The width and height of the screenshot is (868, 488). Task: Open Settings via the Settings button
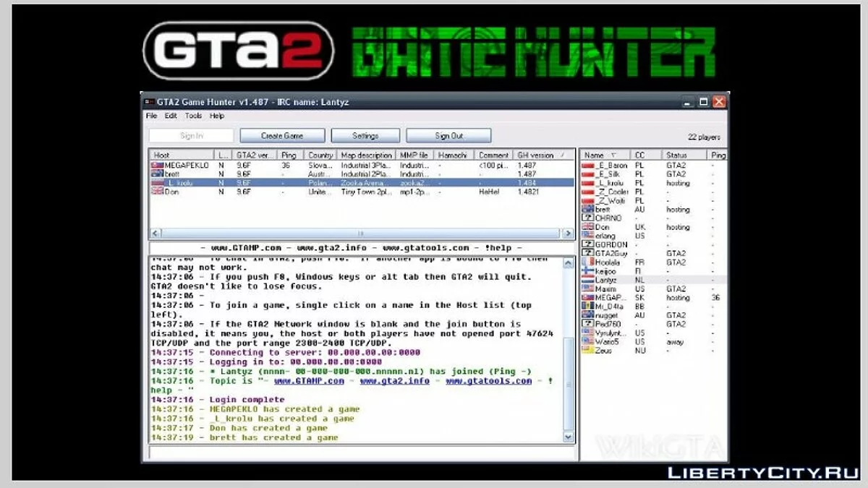[365, 136]
